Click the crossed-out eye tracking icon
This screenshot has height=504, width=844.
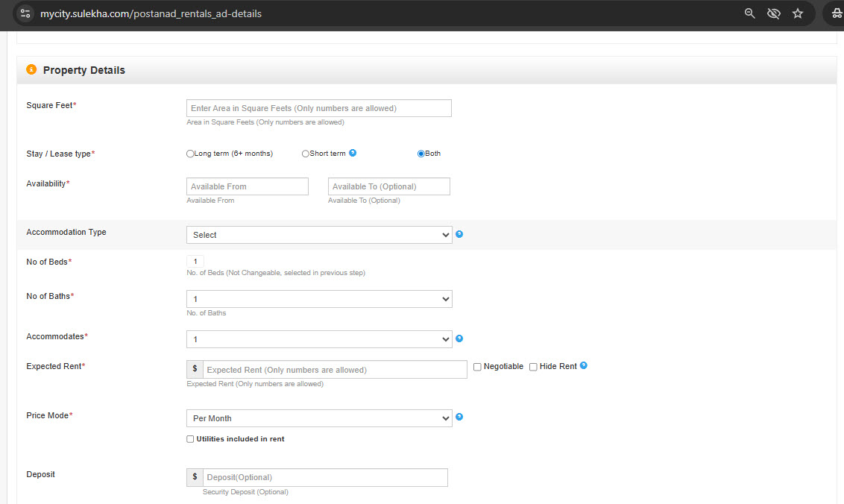click(774, 13)
